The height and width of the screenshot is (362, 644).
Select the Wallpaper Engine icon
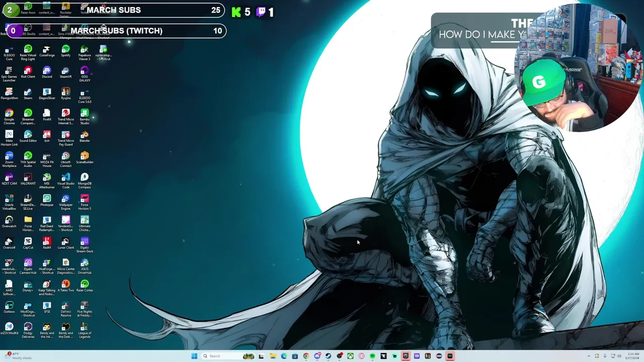point(65,202)
